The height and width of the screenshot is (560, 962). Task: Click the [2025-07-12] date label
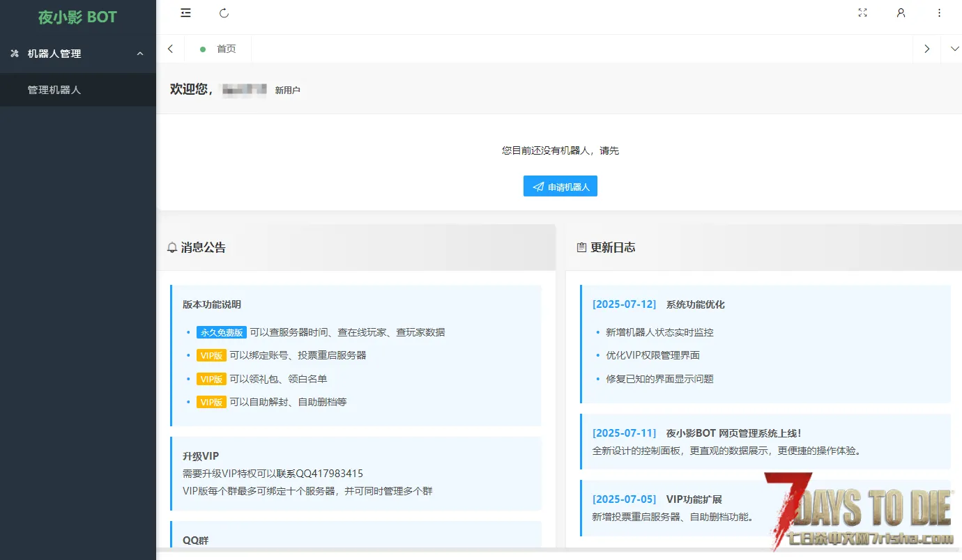625,304
